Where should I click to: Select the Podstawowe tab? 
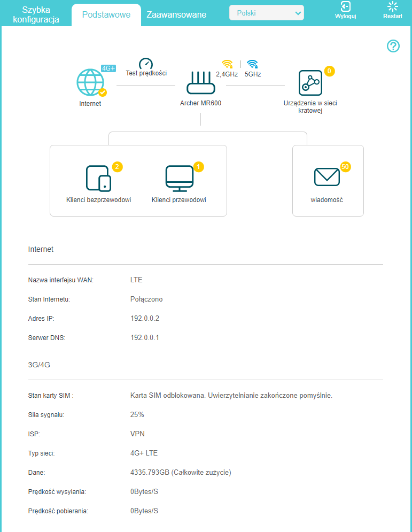[106, 15]
